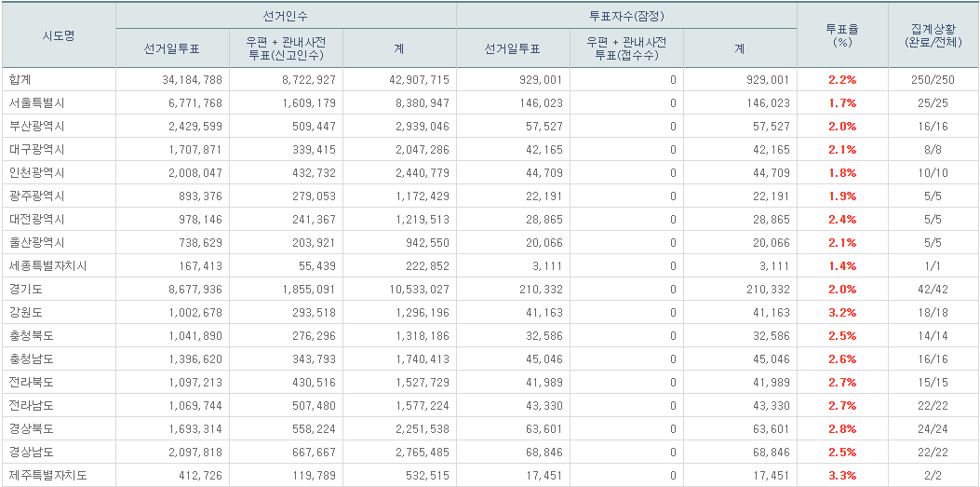Viewport: 980px width, 487px height.
Task: Click the 선거인수 group header
Action: pos(286,16)
